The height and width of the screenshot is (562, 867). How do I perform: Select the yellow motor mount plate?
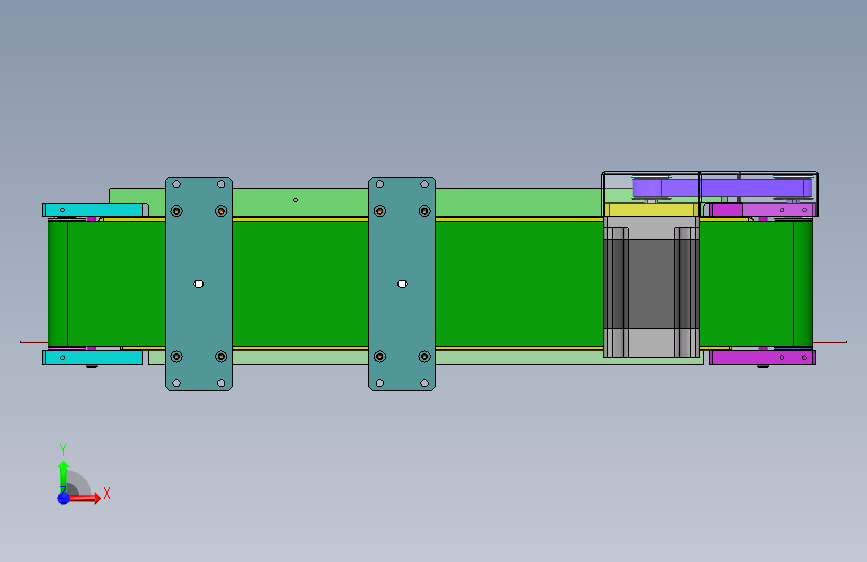click(651, 210)
